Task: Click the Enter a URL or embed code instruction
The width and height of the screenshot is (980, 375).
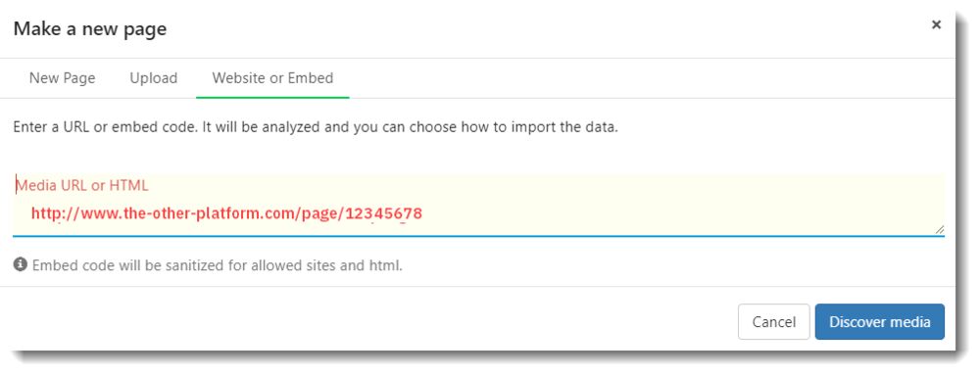Action: pyautogui.click(x=316, y=128)
